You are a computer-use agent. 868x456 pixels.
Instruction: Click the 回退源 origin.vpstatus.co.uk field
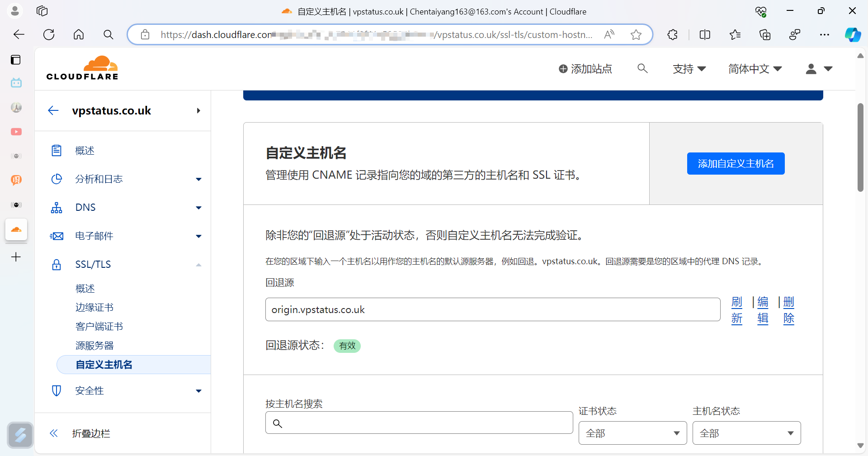[493, 309]
